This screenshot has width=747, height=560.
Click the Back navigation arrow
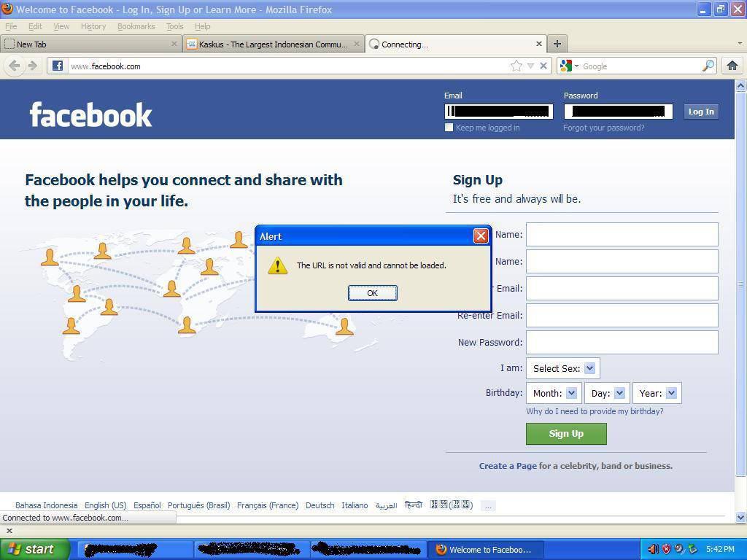(x=15, y=66)
